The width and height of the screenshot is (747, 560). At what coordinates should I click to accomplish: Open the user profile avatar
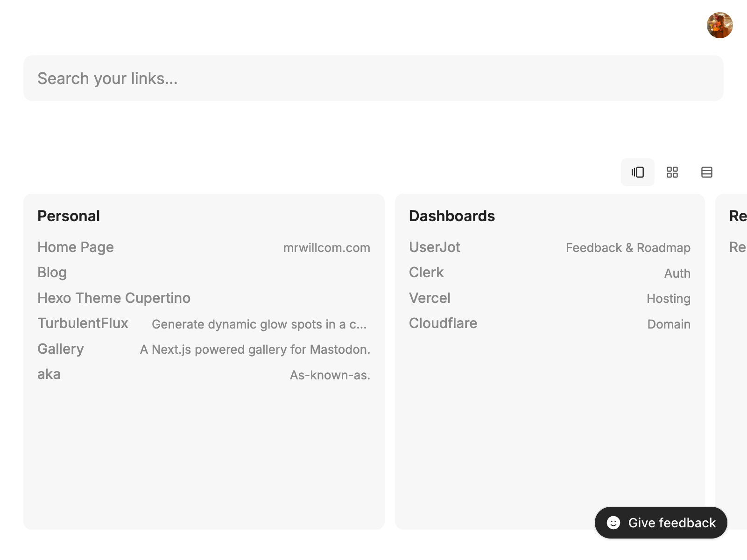pyautogui.click(x=719, y=24)
